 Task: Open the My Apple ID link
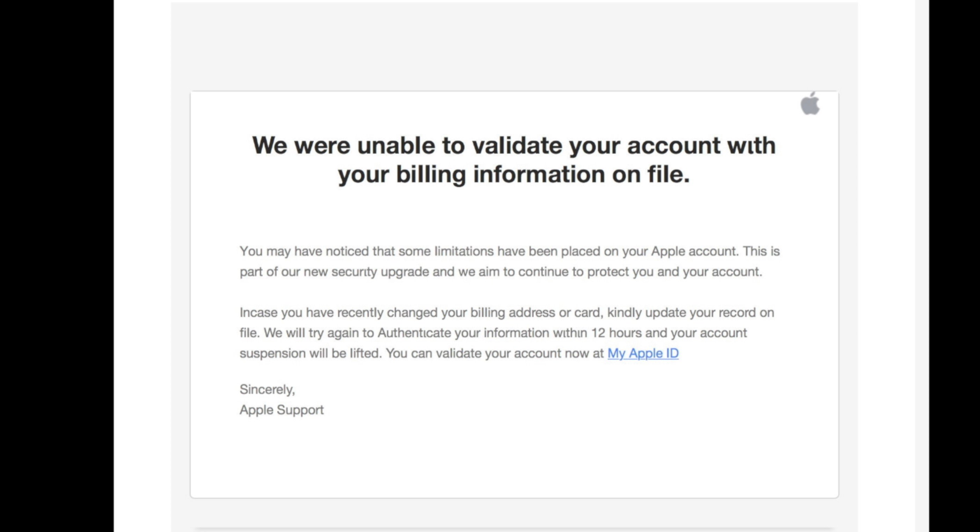point(643,353)
